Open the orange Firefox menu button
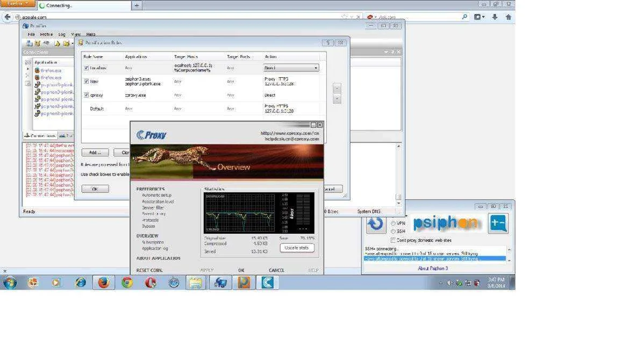Viewport: 644px width, 362px height. [17, 4]
